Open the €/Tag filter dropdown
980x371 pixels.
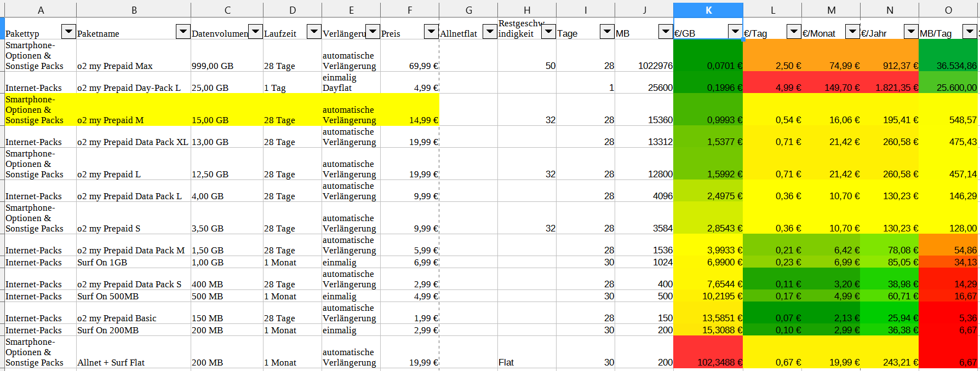(x=794, y=32)
